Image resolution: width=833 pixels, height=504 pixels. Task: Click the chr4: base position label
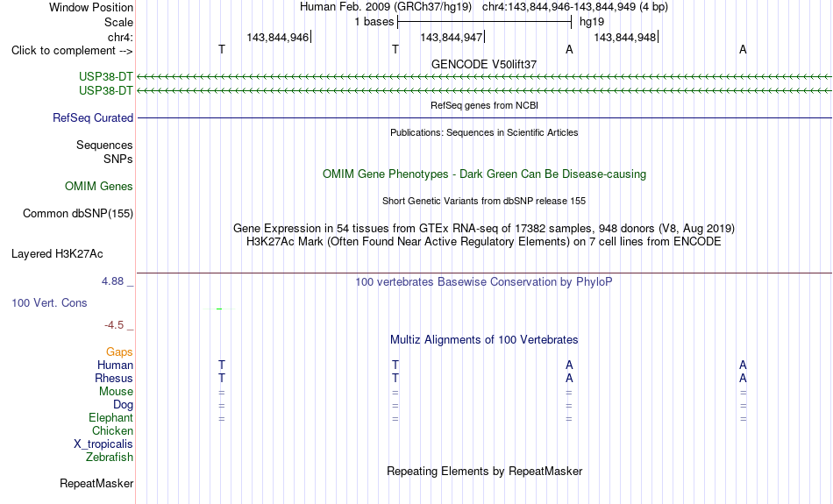pyautogui.click(x=120, y=37)
